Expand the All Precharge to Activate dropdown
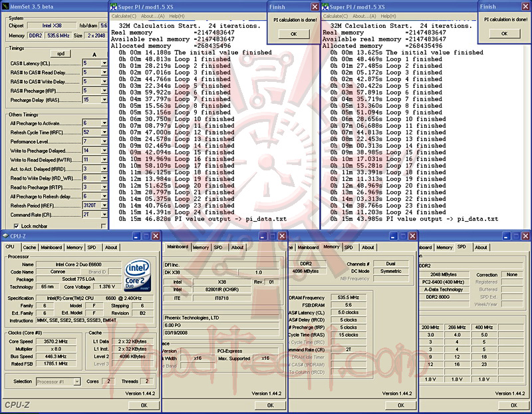532x414 pixels. click(x=104, y=123)
